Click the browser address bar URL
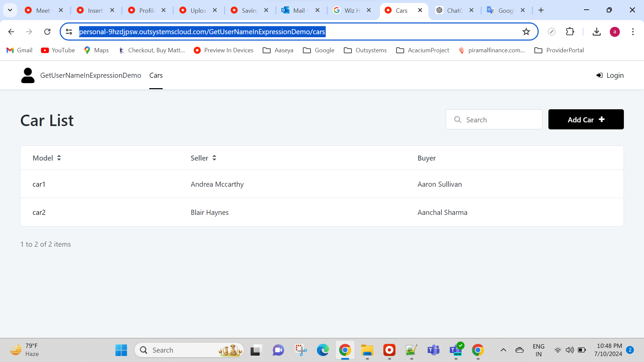This screenshot has height=362, width=644. [x=202, y=32]
